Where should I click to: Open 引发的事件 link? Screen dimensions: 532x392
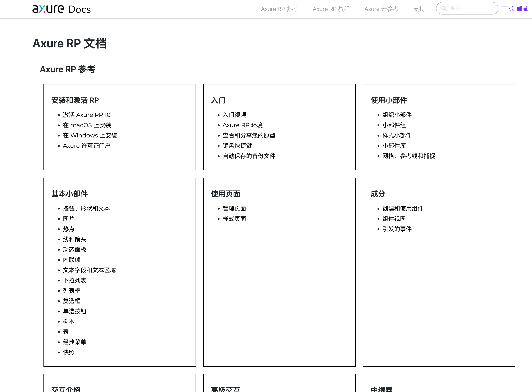pos(397,229)
